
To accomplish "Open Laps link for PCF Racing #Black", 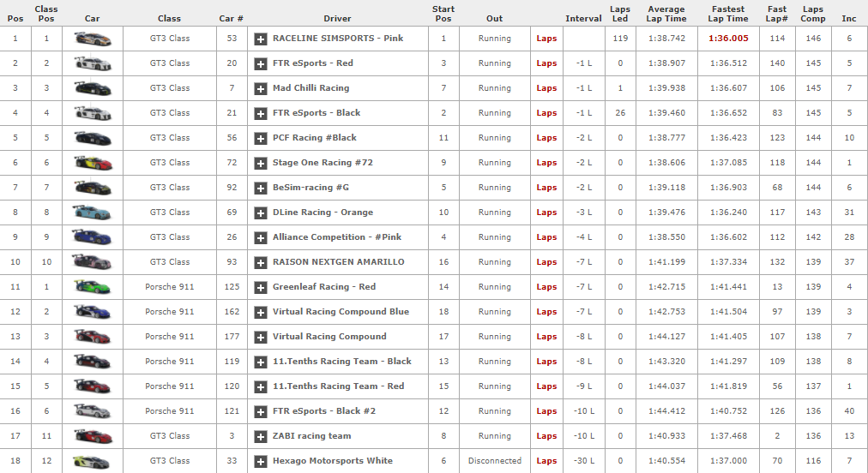I will pos(546,138).
